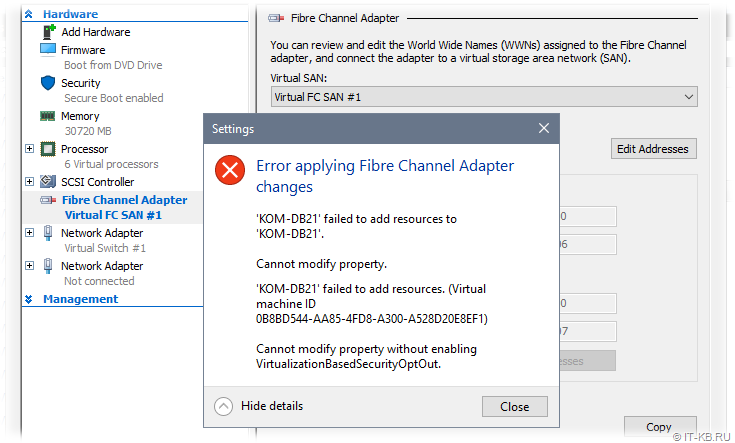Collapse the Hardware section chevron
Image resolution: width=735 pixels, height=443 pixels.
point(29,14)
